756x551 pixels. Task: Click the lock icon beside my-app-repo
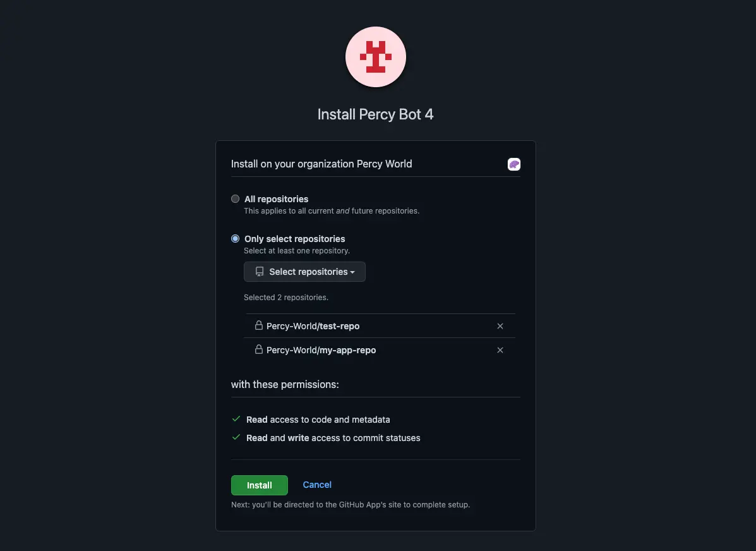tap(258, 349)
